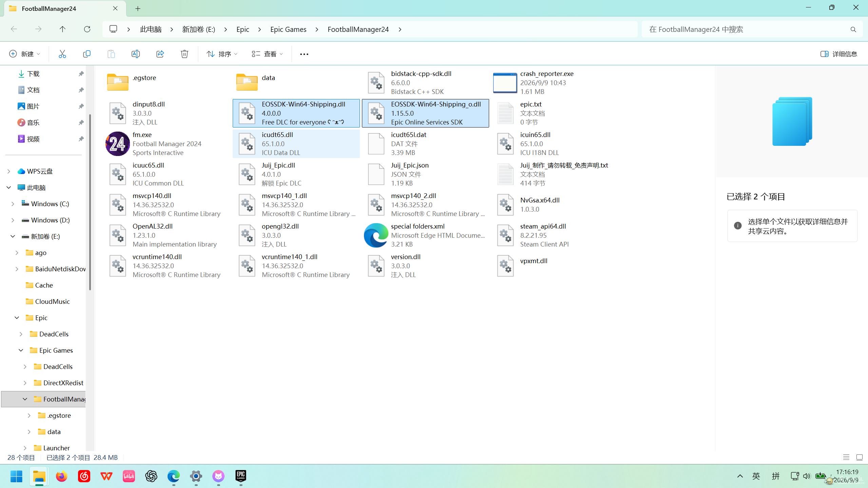Click the Refresh icon
868x488 pixels.
tap(87, 29)
